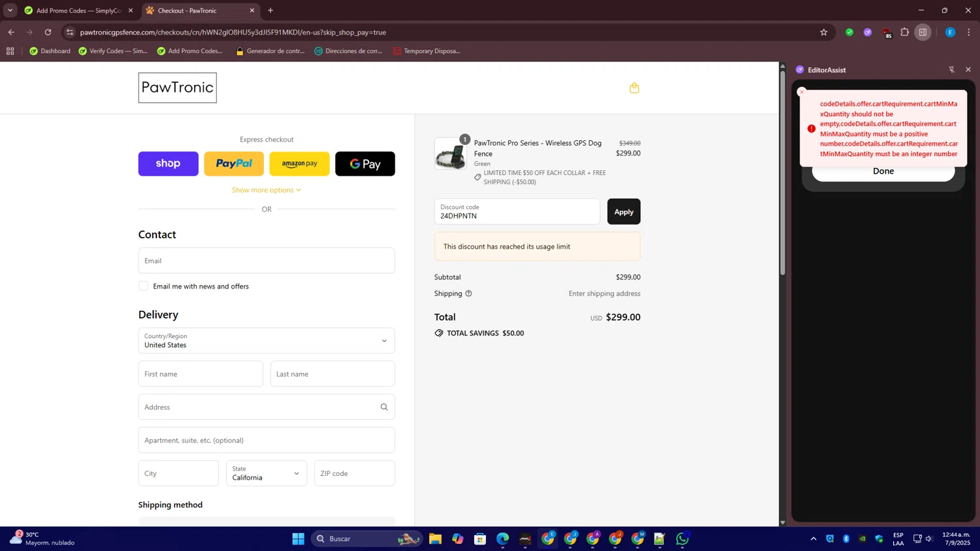
Task: Show hidden system tray icons
Action: [x=813, y=539]
